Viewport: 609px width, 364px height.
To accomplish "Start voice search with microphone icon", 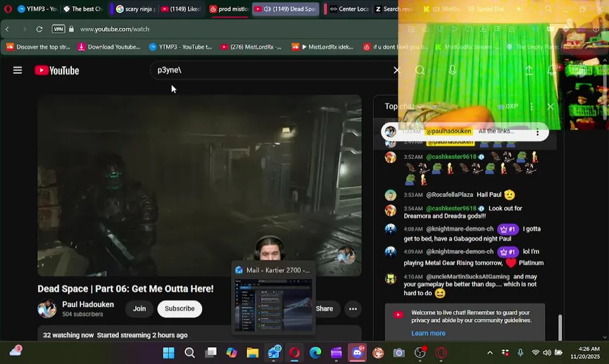I will point(452,70).
